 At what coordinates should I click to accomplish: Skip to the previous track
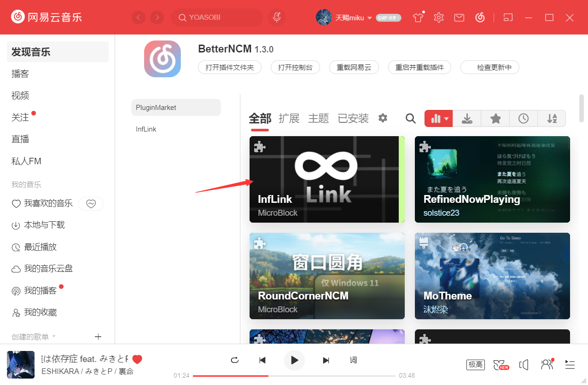point(262,360)
